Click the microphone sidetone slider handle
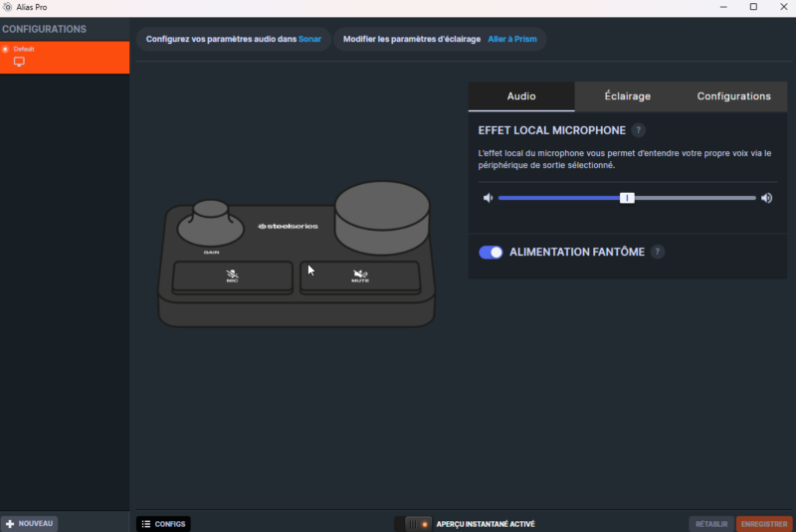Screen dimensions: 796x532 tap(627, 198)
